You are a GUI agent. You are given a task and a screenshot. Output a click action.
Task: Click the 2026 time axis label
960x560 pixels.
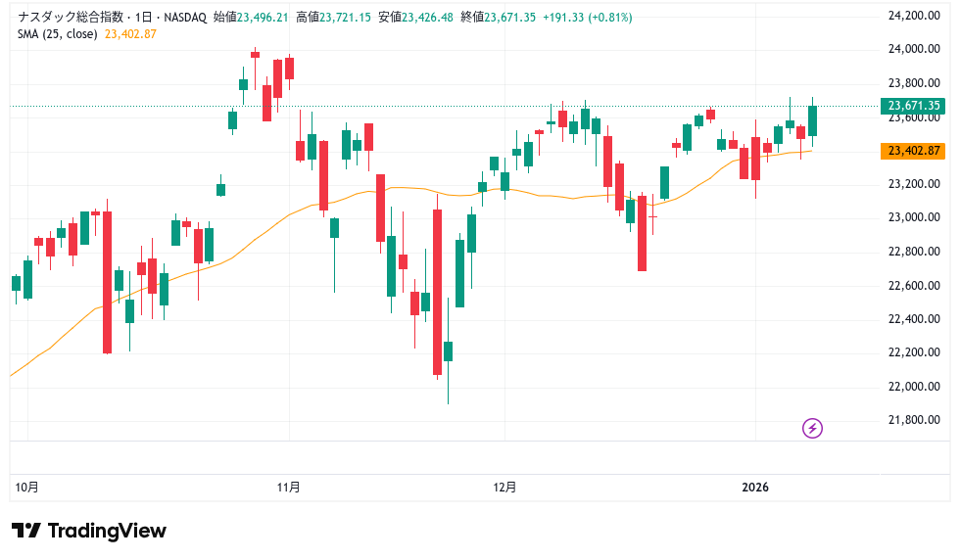point(755,487)
